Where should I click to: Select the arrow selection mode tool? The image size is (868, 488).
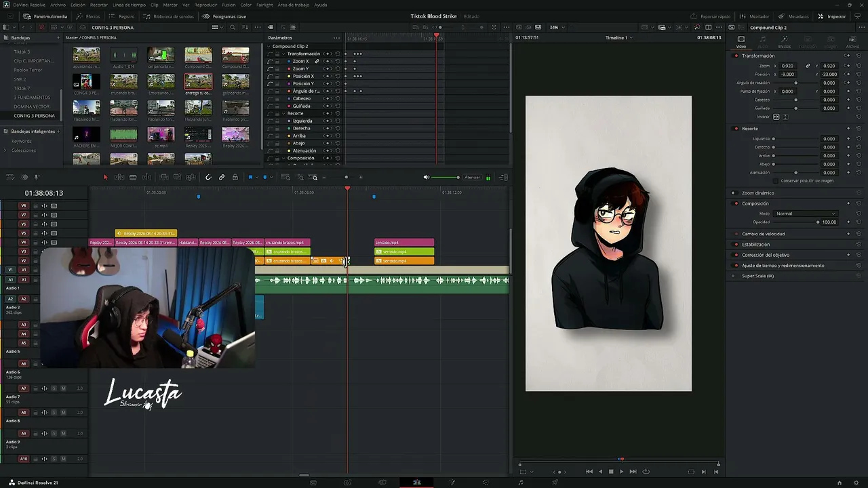[105, 178]
